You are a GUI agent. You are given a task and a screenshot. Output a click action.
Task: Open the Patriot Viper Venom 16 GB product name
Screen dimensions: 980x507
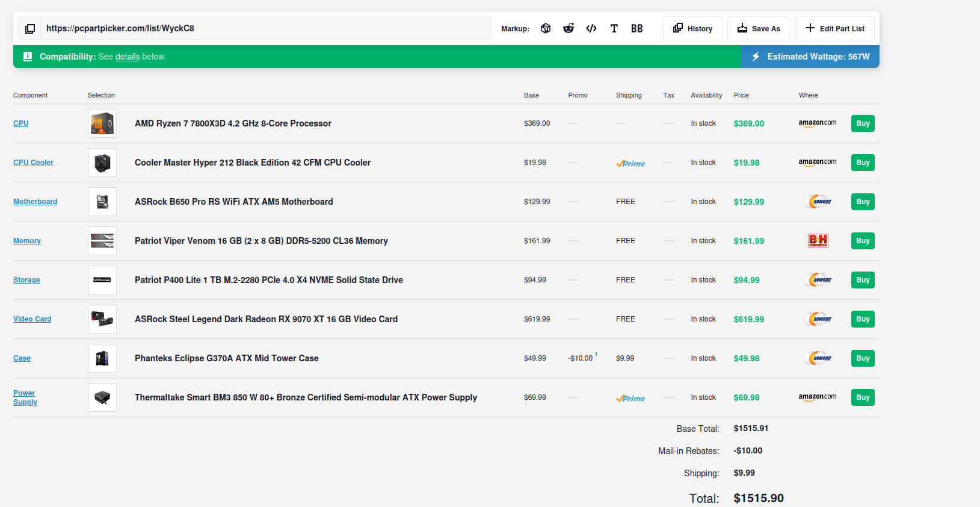[x=261, y=241]
